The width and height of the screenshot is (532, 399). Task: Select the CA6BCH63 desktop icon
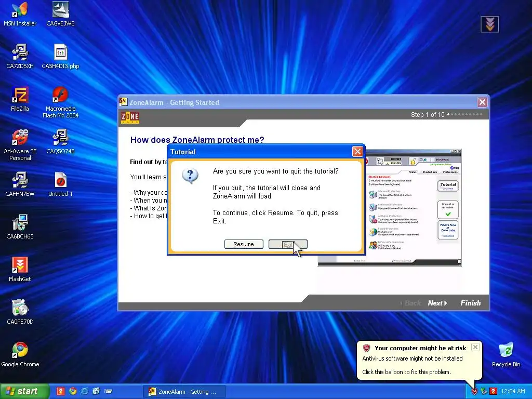[20, 227]
